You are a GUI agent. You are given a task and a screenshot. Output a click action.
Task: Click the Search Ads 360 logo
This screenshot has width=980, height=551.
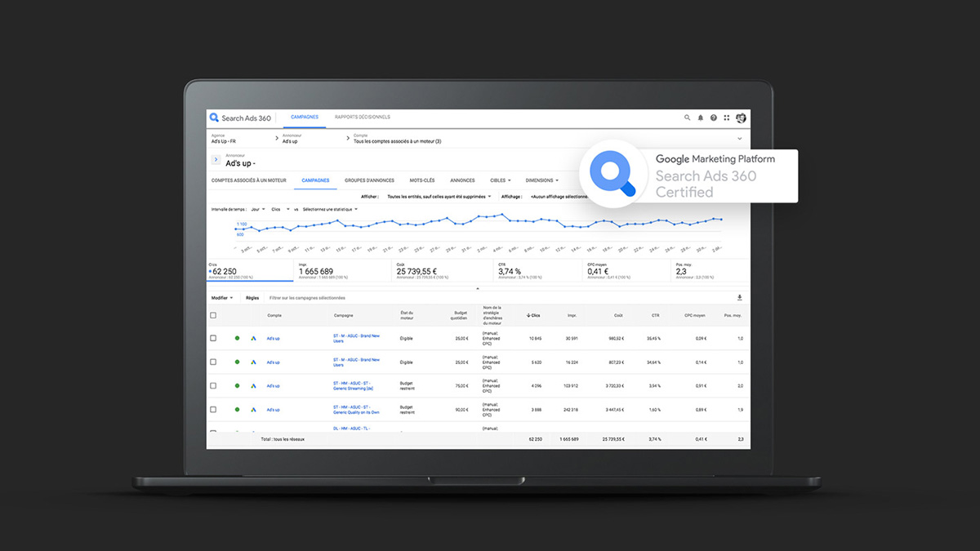coord(240,118)
